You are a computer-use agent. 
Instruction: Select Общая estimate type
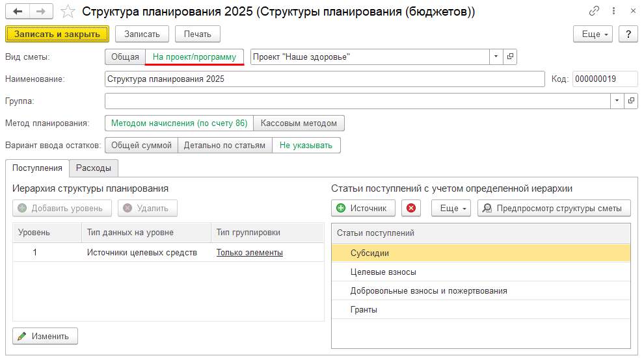(x=126, y=57)
